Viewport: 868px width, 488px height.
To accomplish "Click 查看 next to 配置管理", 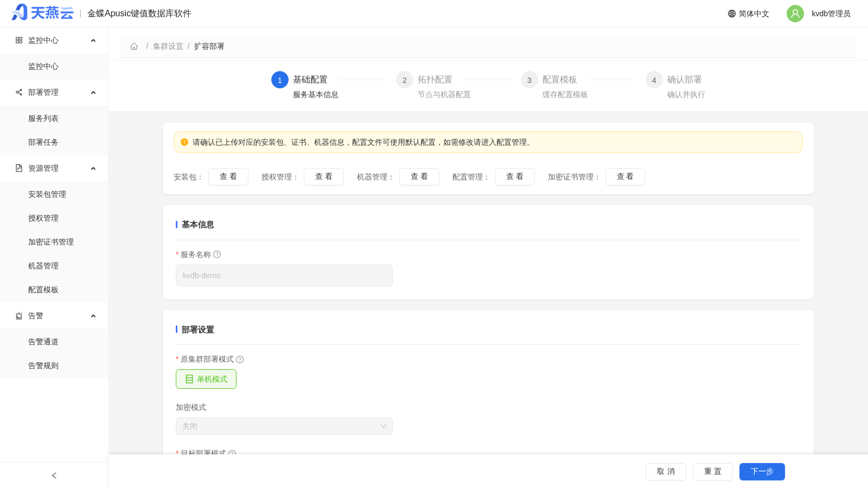I will [515, 177].
